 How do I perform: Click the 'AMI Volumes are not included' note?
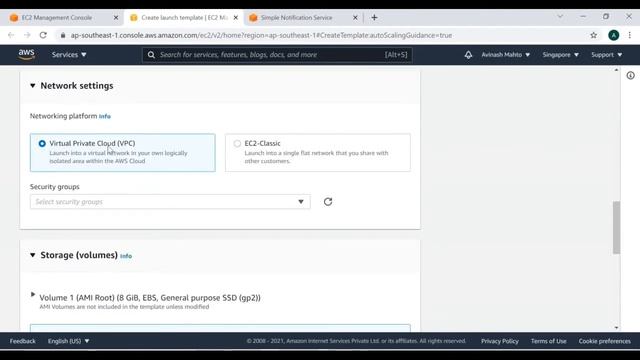pos(124,307)
